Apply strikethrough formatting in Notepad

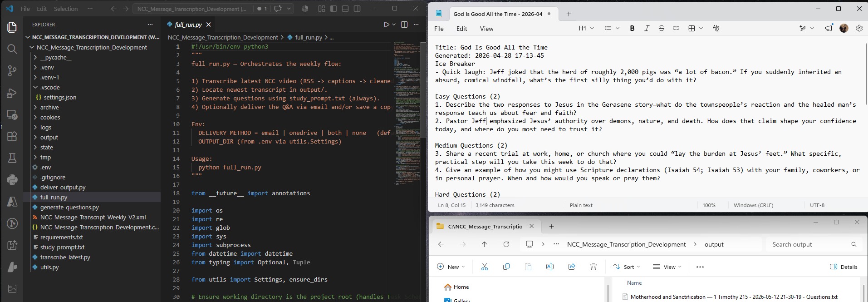click(661, 28)
